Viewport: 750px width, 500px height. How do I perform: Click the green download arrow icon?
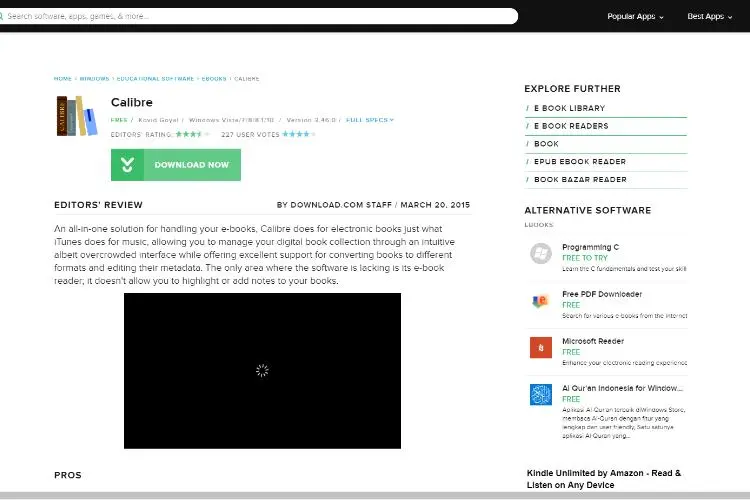click(x=127, y=165)
